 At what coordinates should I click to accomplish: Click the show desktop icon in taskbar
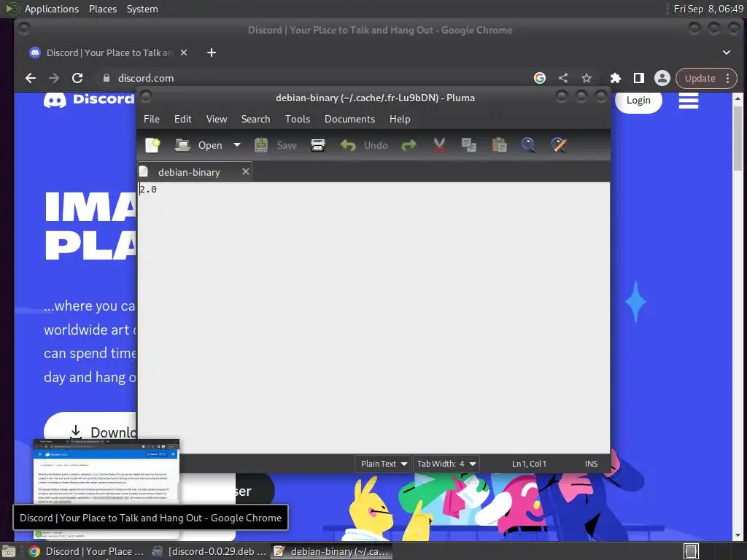click(x=9, y=551)
